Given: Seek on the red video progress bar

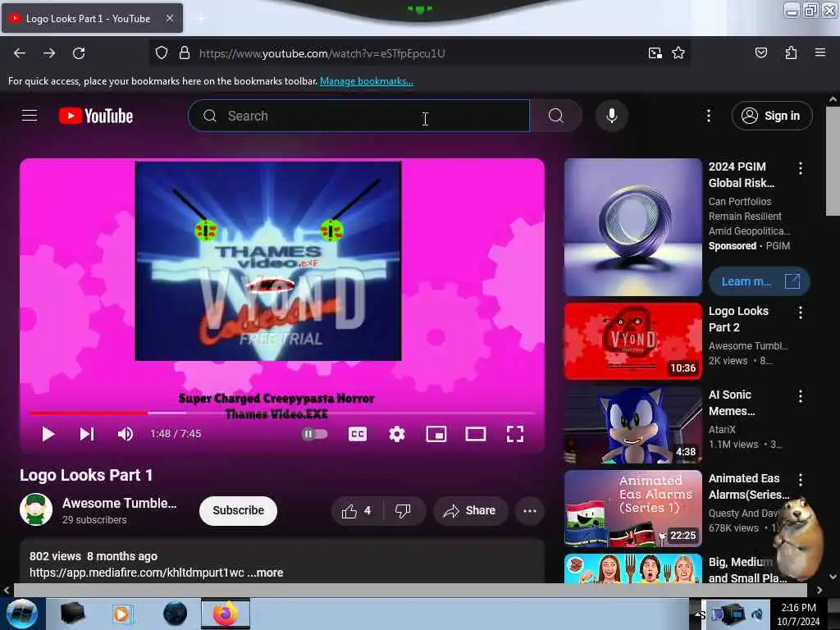Looking at the screenshot, I should (89, 413).
